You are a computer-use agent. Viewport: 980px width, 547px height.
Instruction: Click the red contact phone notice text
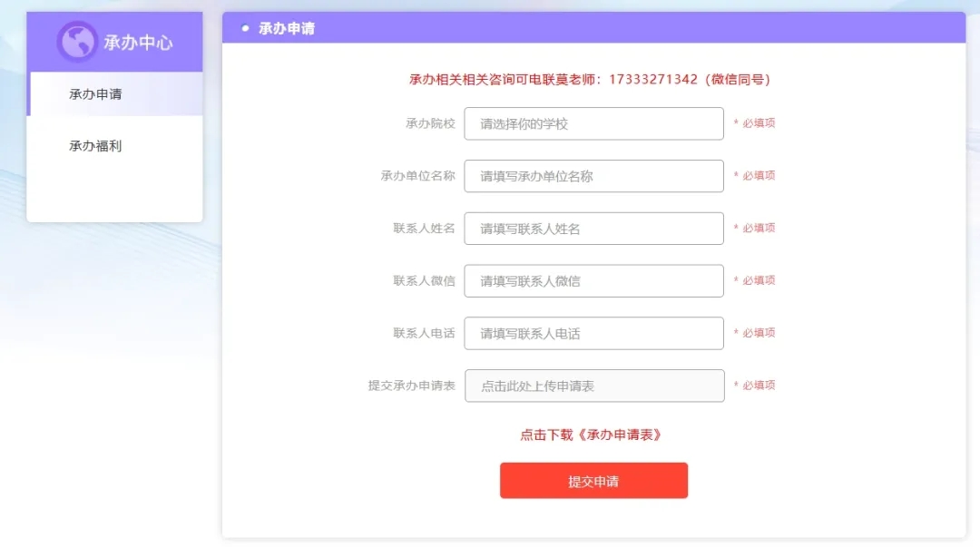pyautogui.click(x=590, y=80)
